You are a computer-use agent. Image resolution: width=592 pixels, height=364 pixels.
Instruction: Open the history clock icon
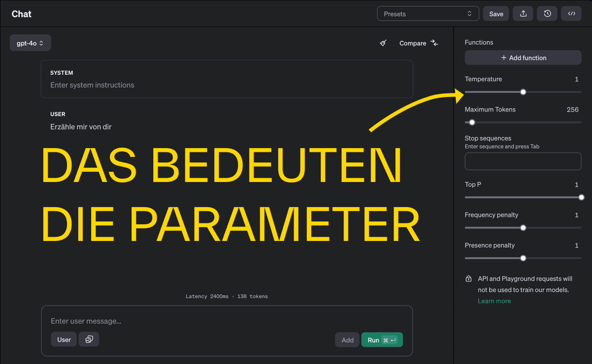click(547, 14)
